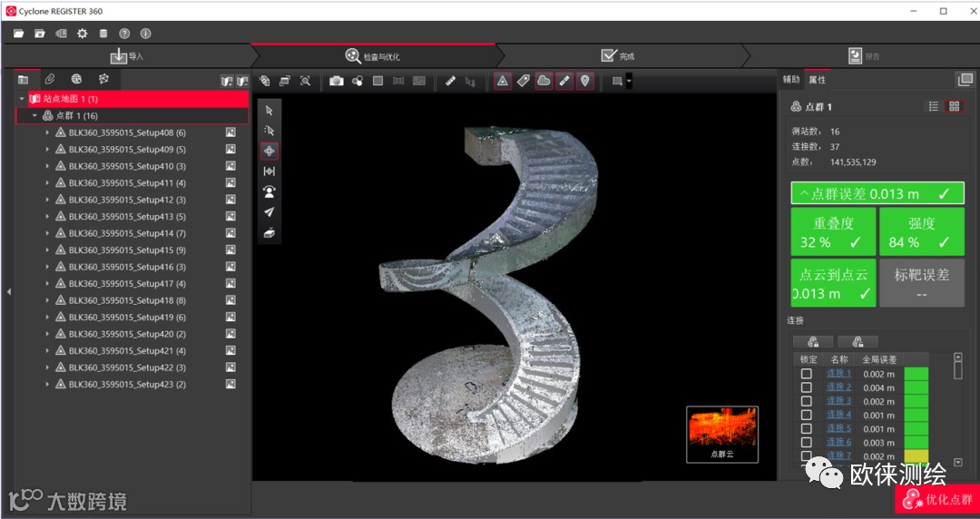This screenshot has width=980, height=519.
Task: Open project folder icon in top toolbar
Action: point(19,34)
